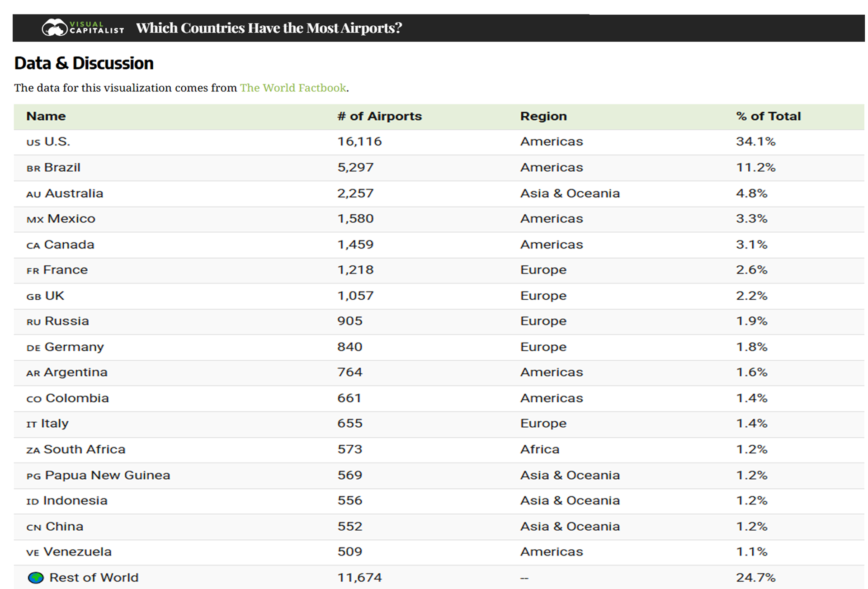This screenshot has width=868, height=589.
Task: Click the Name column header
Action: click(x=46, y=116)
